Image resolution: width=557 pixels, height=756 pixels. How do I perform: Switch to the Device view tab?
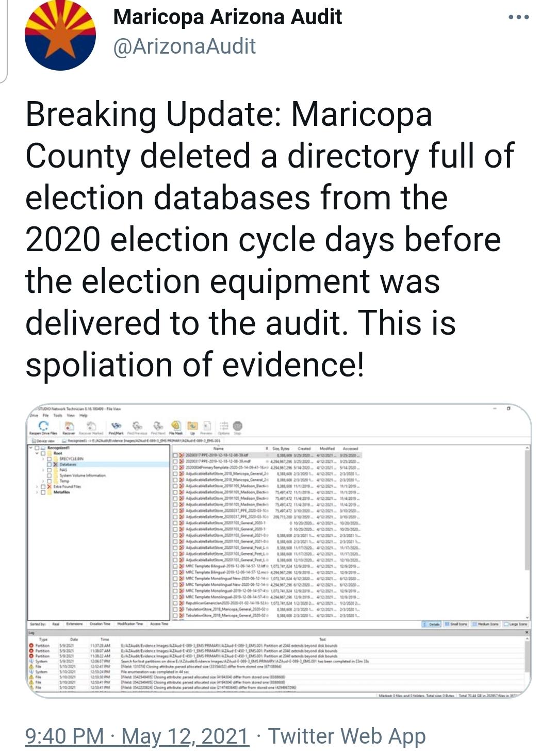click(44, 441)
